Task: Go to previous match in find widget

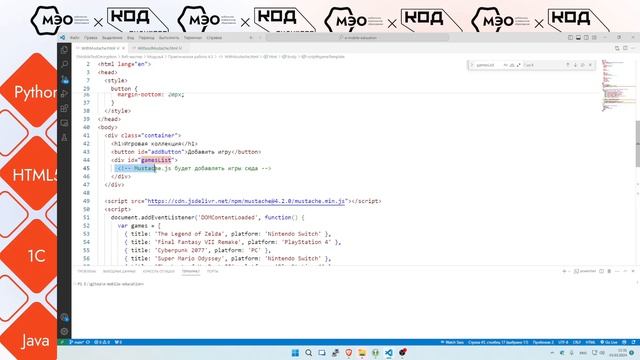Action: coord(567,65)
